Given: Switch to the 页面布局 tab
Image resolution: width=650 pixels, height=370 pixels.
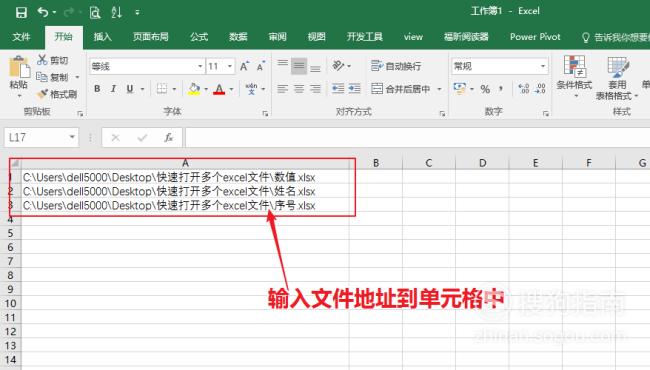Looking at the screenshot, I should point(150,37).
